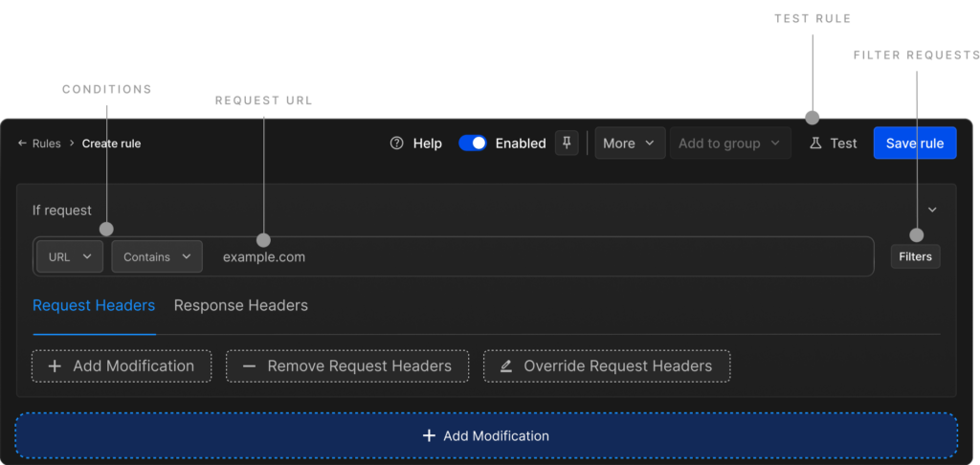Viewport: 980px width, 465px height.
Task: Click the Save rule button
Action: (915, 144)
